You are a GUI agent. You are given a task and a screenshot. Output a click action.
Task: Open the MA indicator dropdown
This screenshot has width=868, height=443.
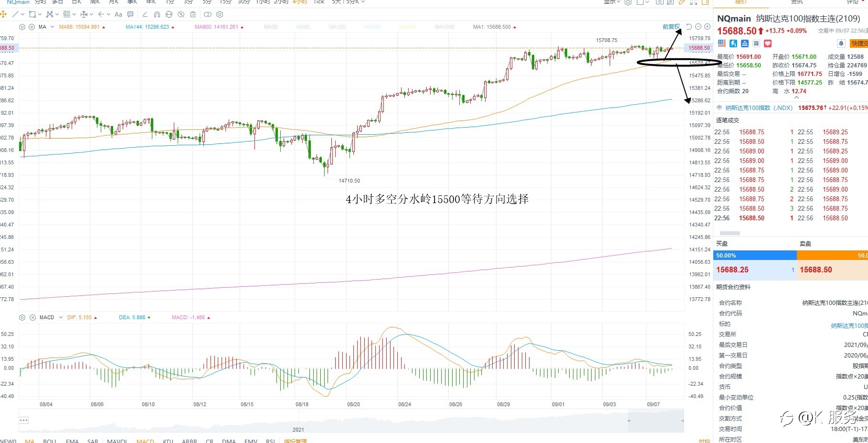pos(52,27)
